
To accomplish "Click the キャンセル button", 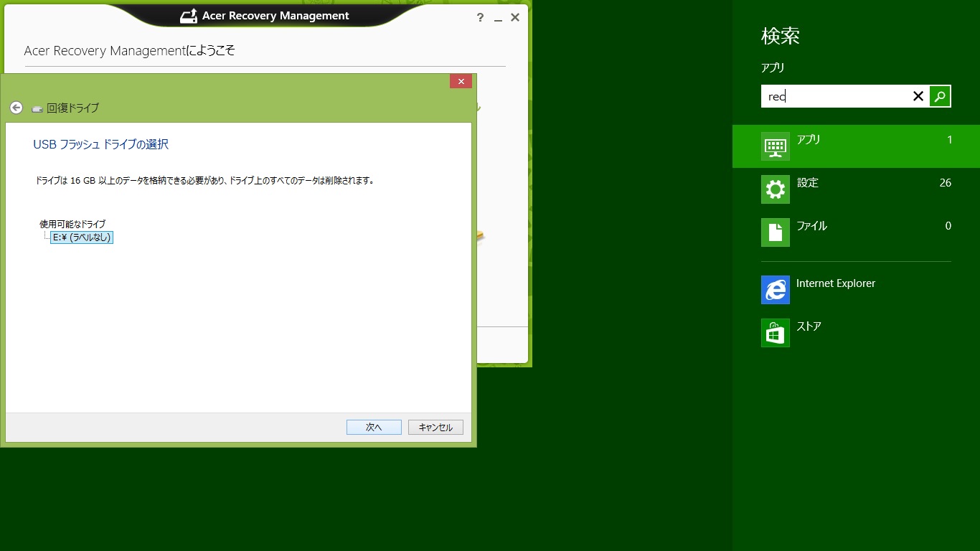I will pos(435,427).
